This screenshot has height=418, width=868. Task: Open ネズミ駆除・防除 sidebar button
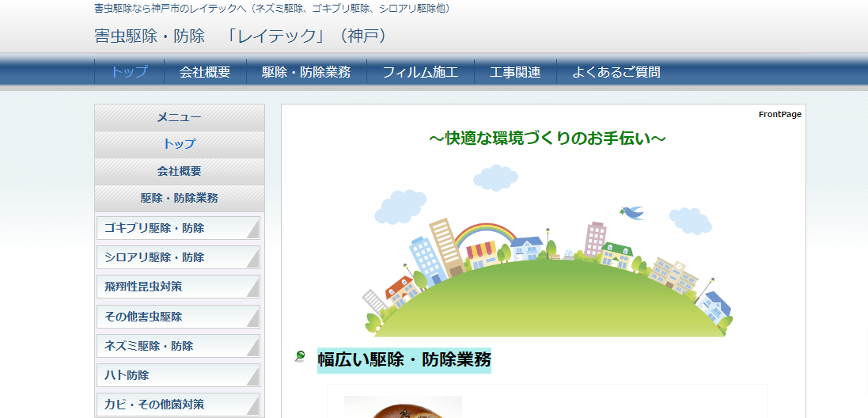178,346
